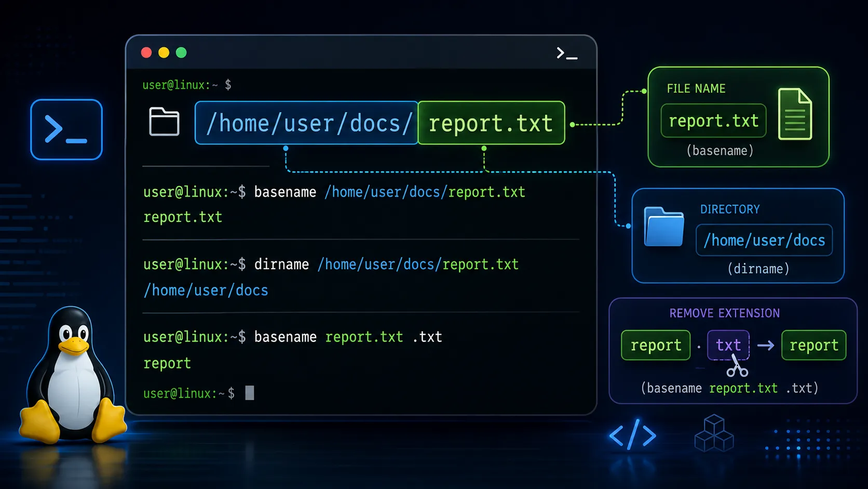Click the scissors icon under txt
Image resolution: width=868 pixels, height=489 pixels.
click(737, 366)
